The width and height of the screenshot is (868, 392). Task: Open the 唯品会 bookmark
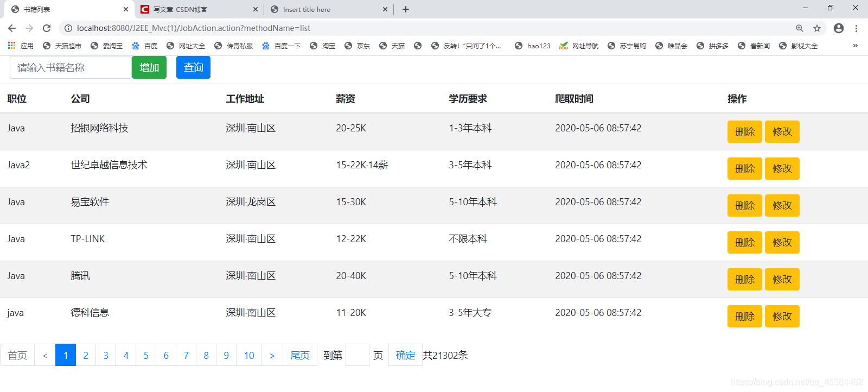671,46
